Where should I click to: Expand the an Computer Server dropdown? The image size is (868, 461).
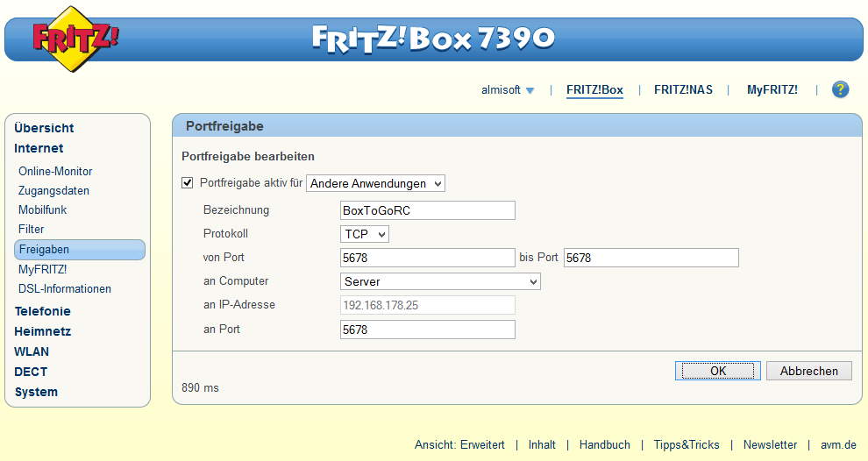tap(440, 281)
